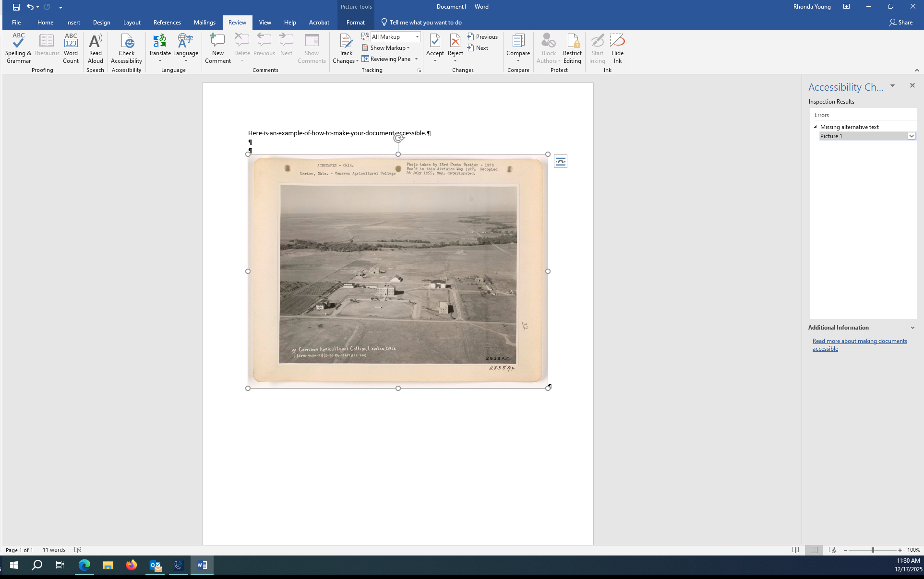Open the All Markup dropdown

tap(417, 37)
